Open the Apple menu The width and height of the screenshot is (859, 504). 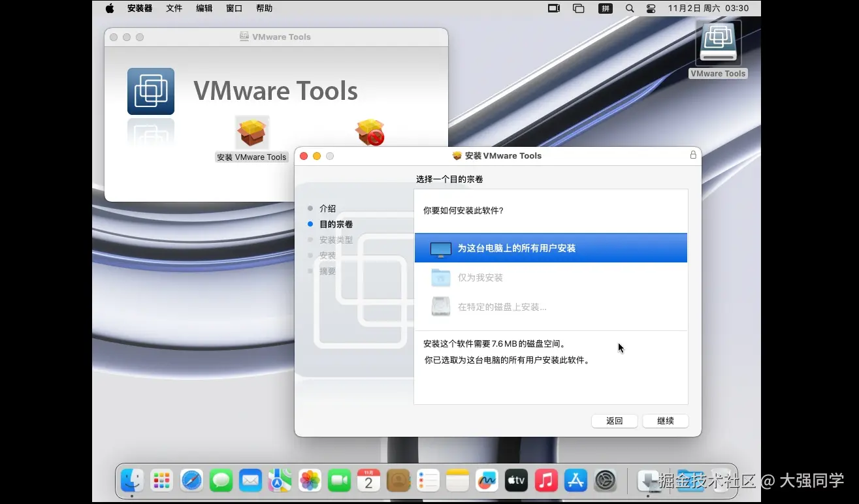coord(110,8)
